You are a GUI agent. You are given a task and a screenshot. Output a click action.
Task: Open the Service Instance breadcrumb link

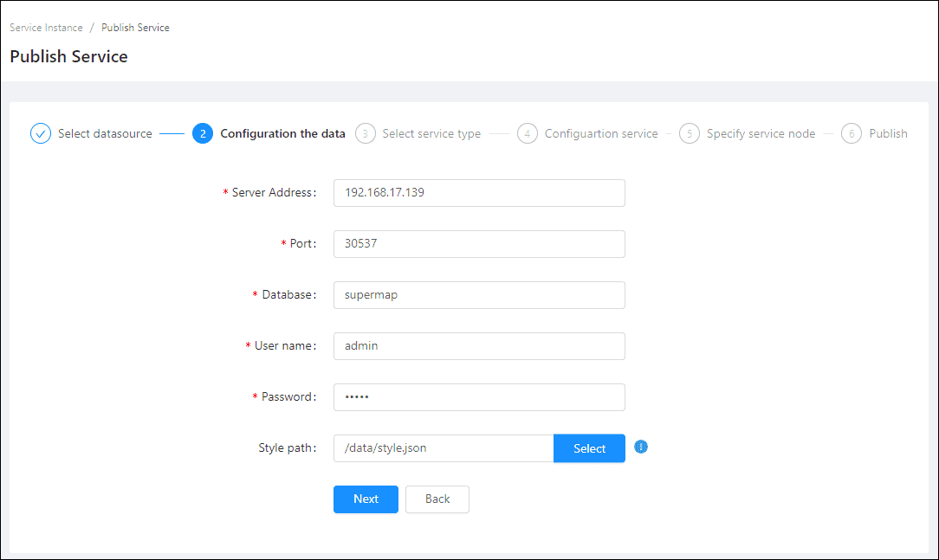tap(46, 28)
